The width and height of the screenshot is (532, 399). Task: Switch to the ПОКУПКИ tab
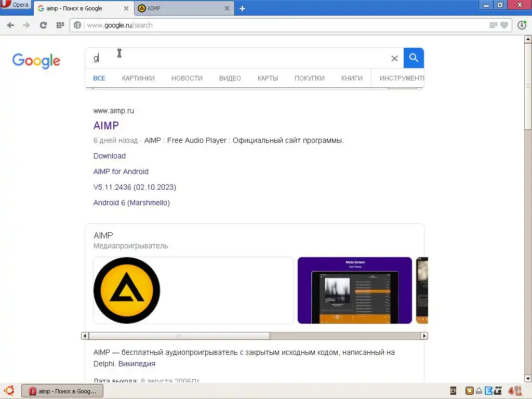(x=310, y=78)
